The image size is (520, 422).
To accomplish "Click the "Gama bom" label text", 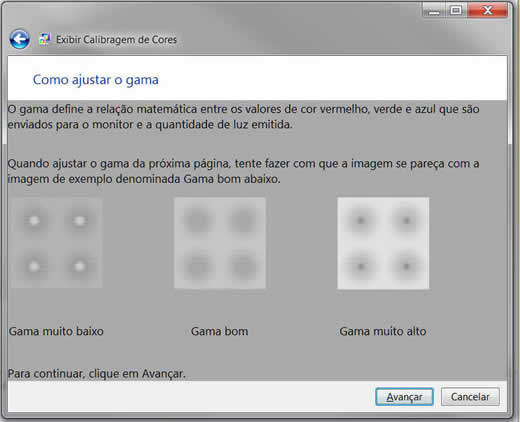I will coord(220,331).
